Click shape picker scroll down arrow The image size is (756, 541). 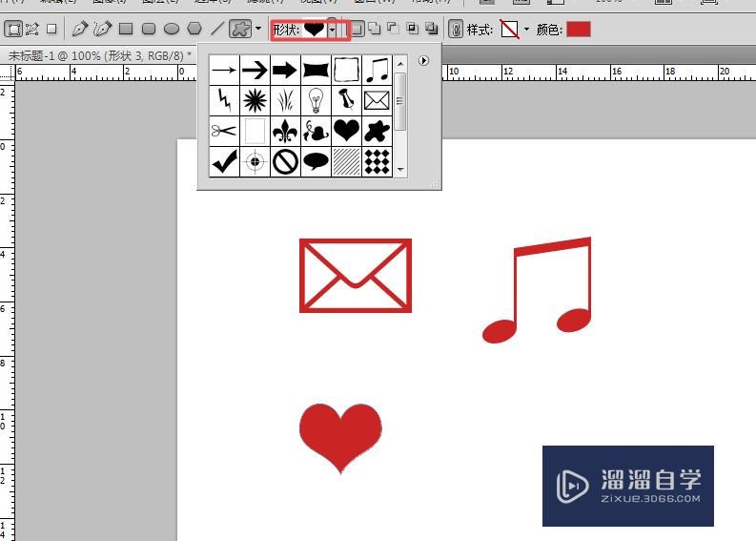click(x=400, y=170)
